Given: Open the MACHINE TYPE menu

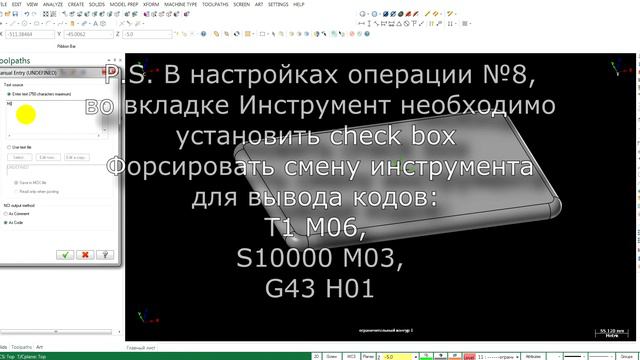Looking at the screenshot, I should [180, 4].
